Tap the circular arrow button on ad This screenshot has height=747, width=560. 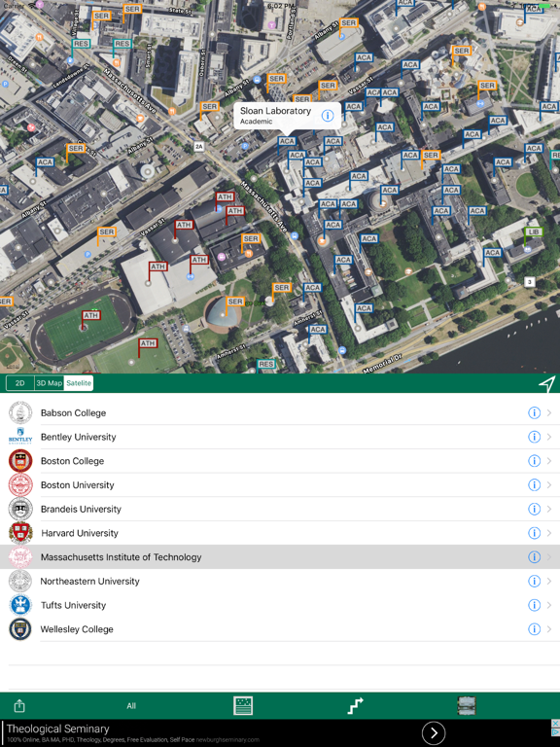434,732
